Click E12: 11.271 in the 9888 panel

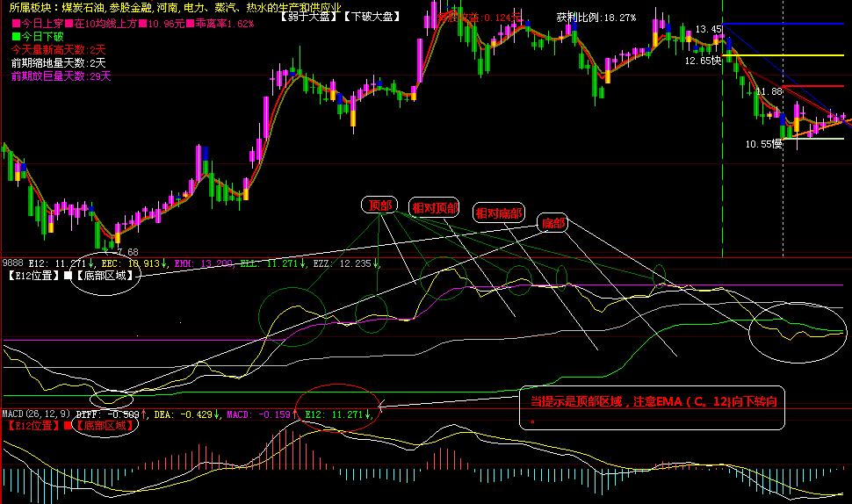point(61,263)
